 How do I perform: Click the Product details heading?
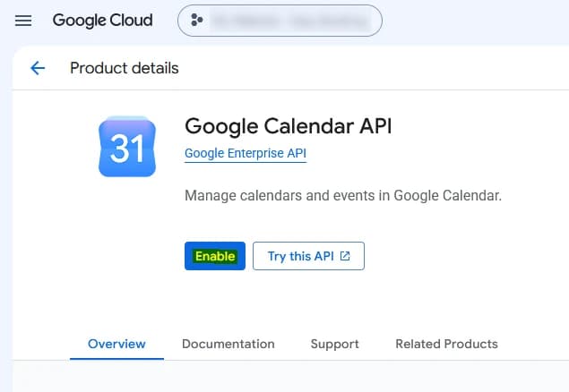[x=125, y=68]
